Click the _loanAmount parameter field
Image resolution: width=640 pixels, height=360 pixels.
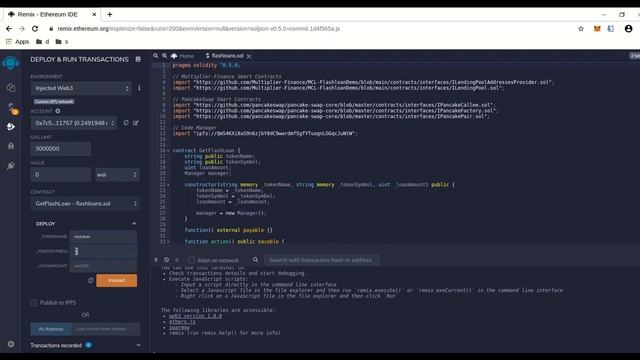point(103,266)
